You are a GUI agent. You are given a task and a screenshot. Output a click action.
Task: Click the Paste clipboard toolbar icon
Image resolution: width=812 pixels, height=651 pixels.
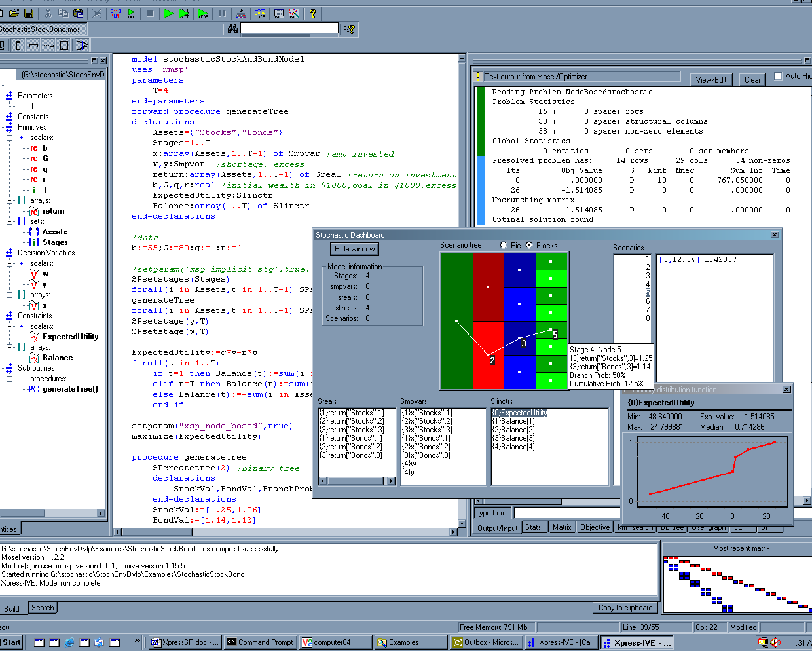(x=78, y=13)
